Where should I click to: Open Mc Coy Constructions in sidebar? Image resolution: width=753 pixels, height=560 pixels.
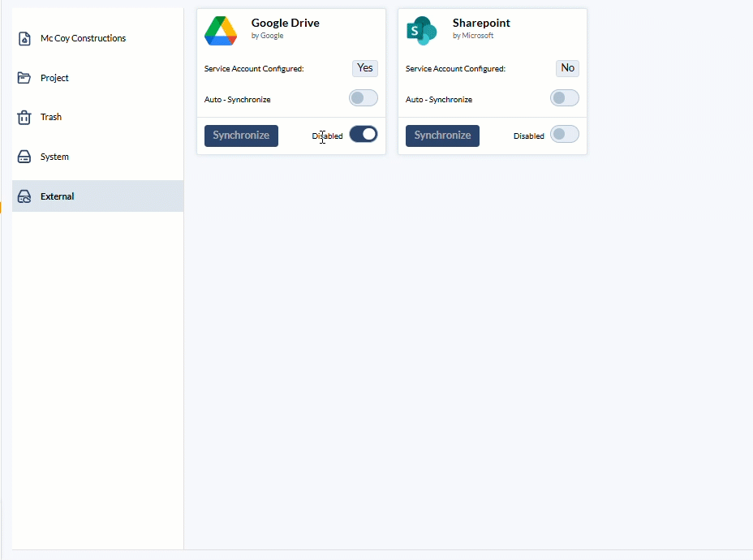(x=98, y=38)
